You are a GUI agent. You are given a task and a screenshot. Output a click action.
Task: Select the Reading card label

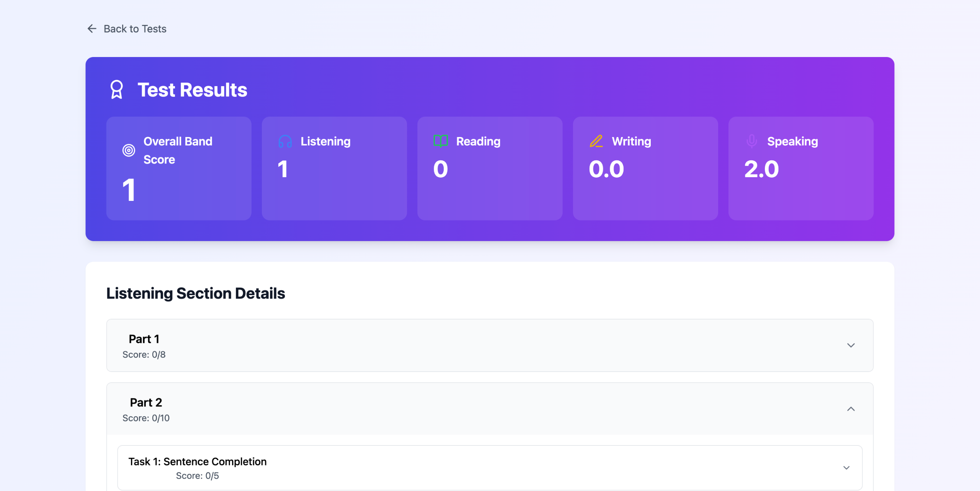point(478,141)
